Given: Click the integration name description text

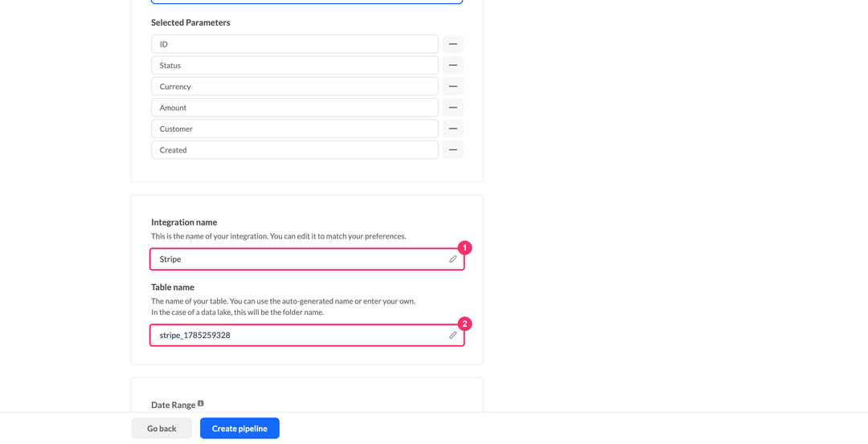Looking at the screenshot, I should tap(278, 236).
